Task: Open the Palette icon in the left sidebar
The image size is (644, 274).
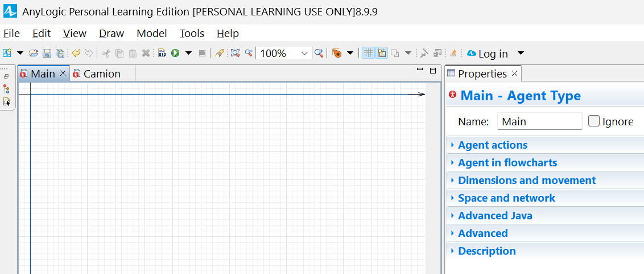Action: pyautogui.click(x=7, y=101)
